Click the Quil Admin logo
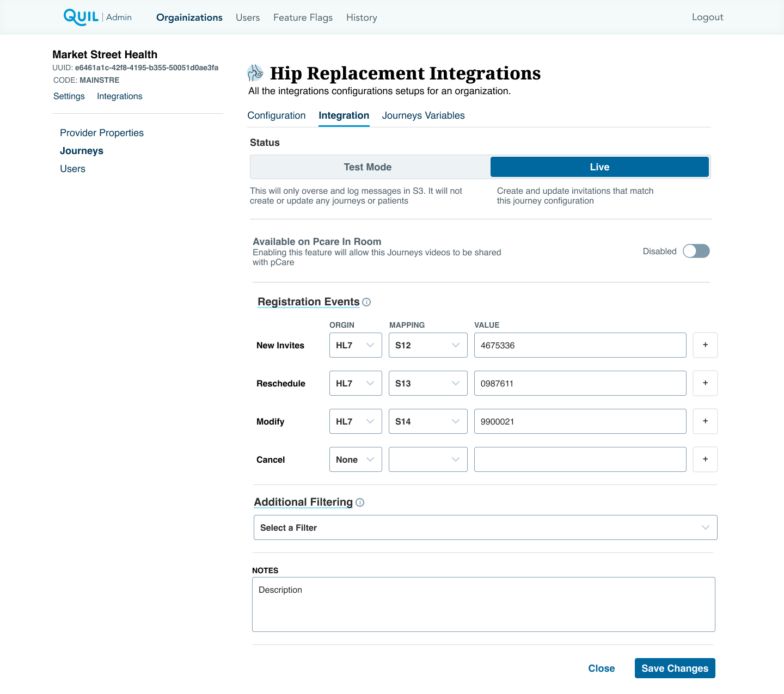 pos(97,17)
